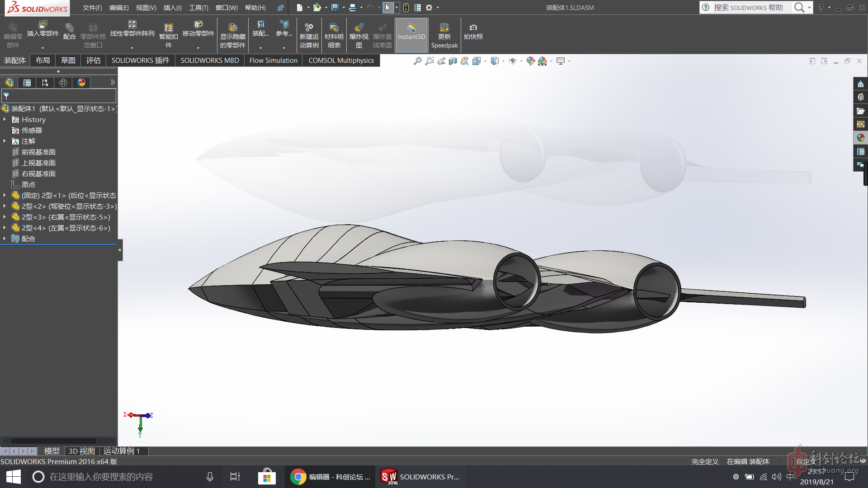The height and width of the screenshot is (488, 868).
Task: Open the SOLIDWORKS Resources home icon in task pane
Action: (x=860, y=84)
